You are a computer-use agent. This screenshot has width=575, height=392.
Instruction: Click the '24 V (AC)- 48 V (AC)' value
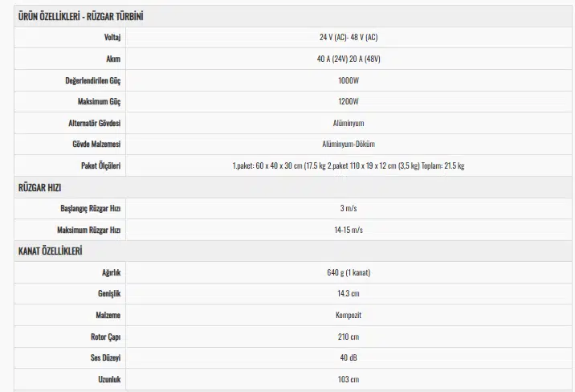click(349, 38)
